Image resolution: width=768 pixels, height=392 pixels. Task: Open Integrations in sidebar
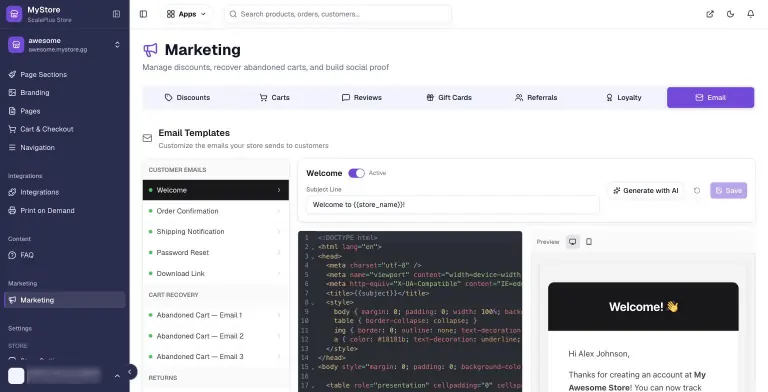click(65, 192)
